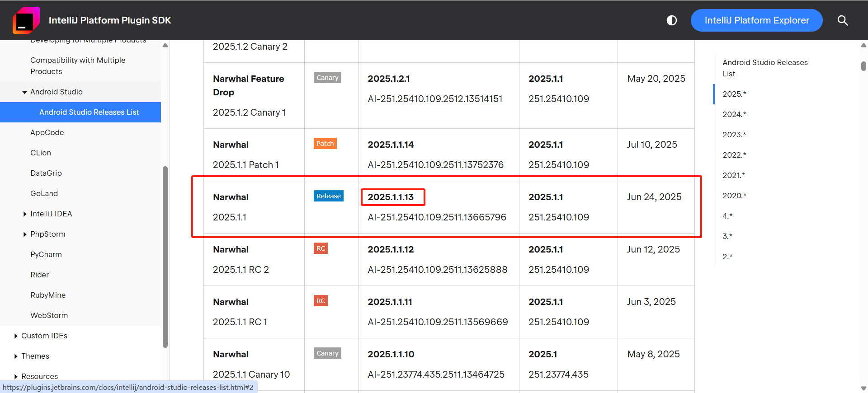Open AppCode page in sidebar
This screenshot has width=868, height=393.
coord(47,132)
